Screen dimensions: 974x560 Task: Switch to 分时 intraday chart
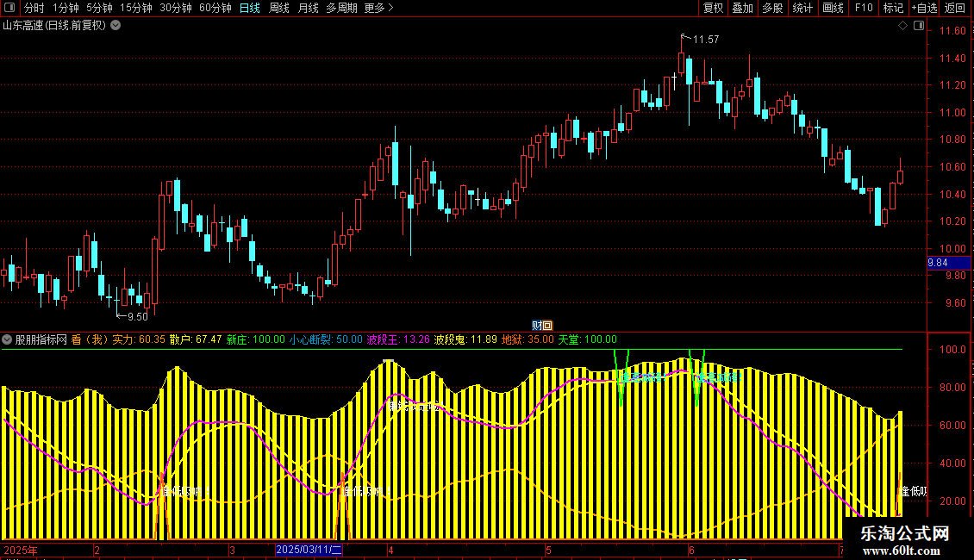click(34, 8)
